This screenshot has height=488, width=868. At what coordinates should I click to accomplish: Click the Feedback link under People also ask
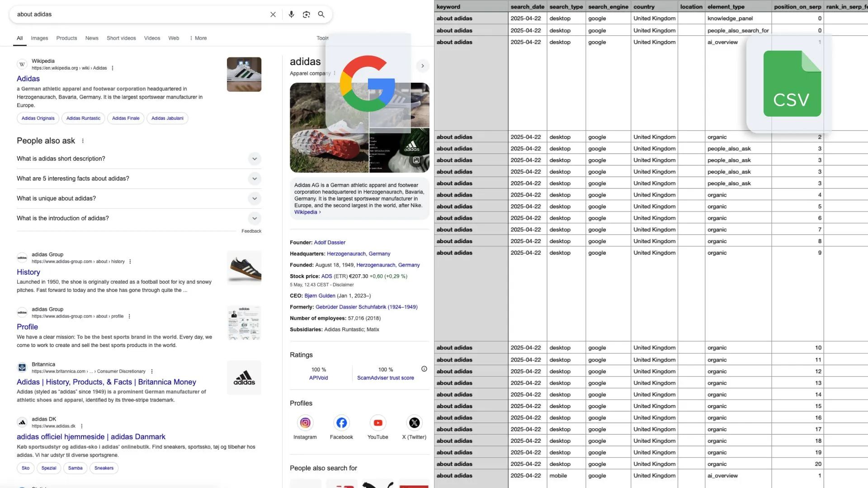click(251, 231)
